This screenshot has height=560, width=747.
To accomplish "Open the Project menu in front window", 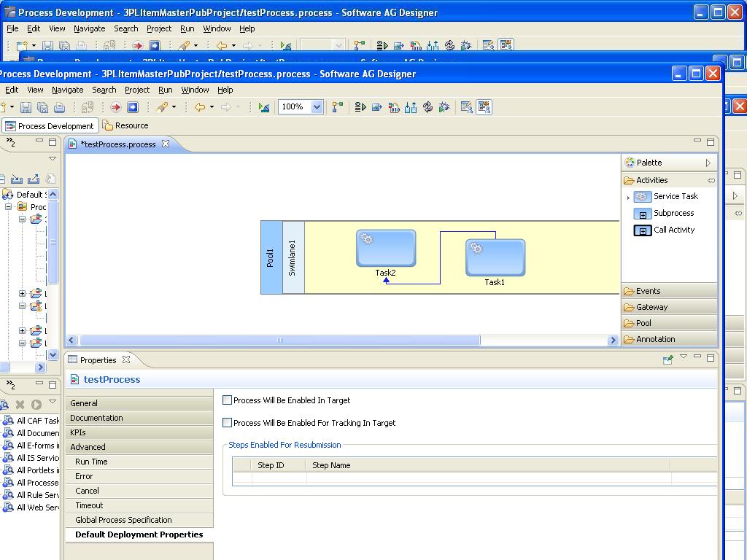I will click(137, 90).
